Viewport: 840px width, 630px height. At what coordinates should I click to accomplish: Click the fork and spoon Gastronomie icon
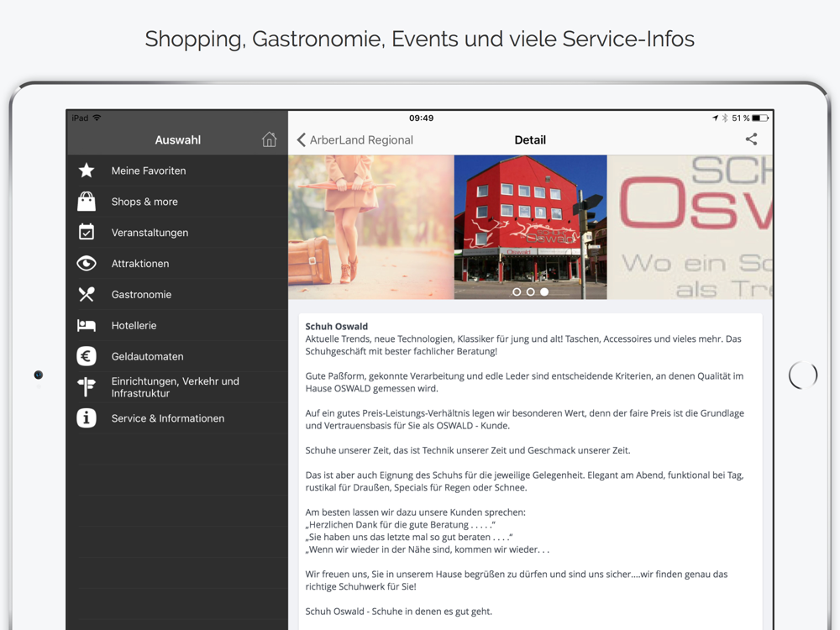87,294
